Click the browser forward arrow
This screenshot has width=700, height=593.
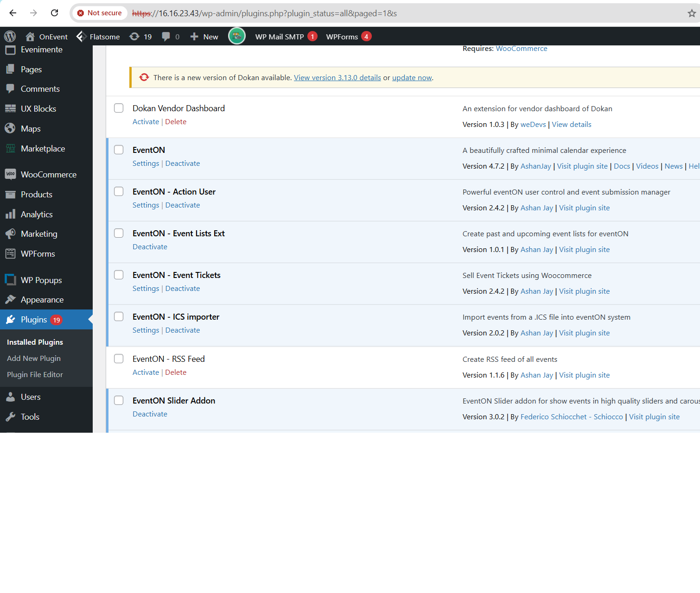pos(33,13)
